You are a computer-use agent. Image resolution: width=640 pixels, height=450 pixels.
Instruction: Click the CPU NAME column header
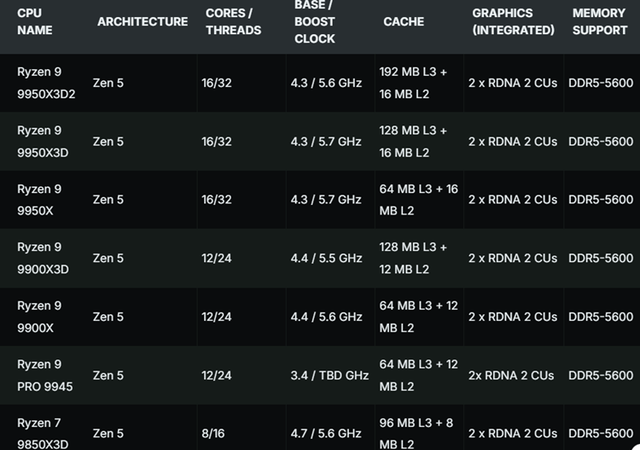(36, 22)
